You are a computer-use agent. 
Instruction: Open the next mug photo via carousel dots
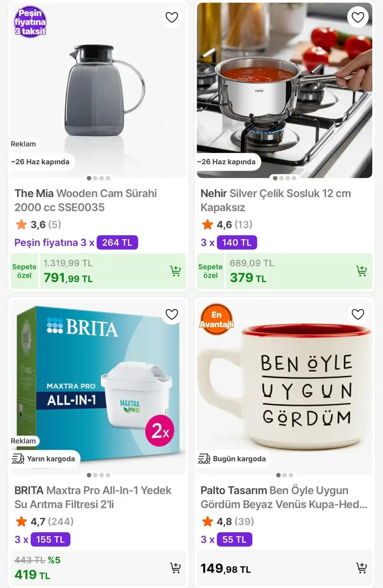(284, 475)
